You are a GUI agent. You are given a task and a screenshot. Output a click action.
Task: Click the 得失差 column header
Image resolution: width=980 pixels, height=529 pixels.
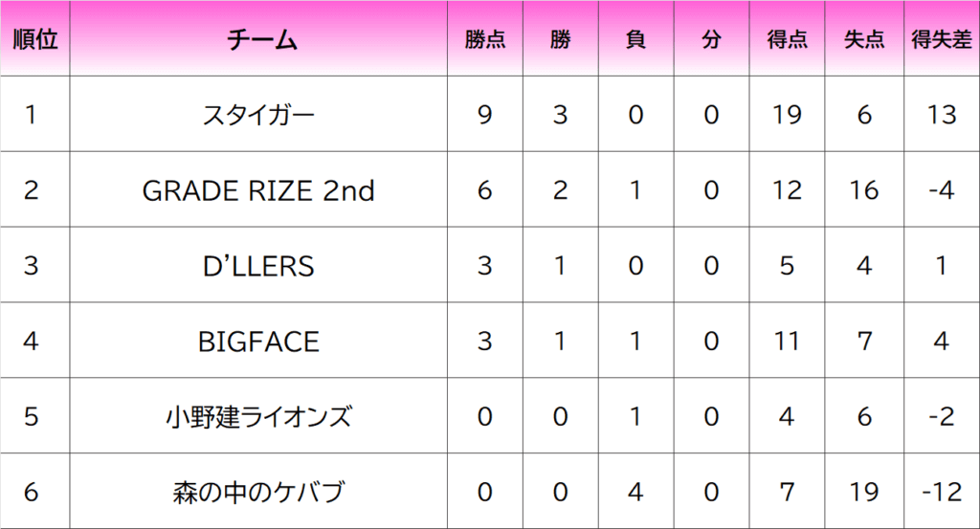(942, 38)
